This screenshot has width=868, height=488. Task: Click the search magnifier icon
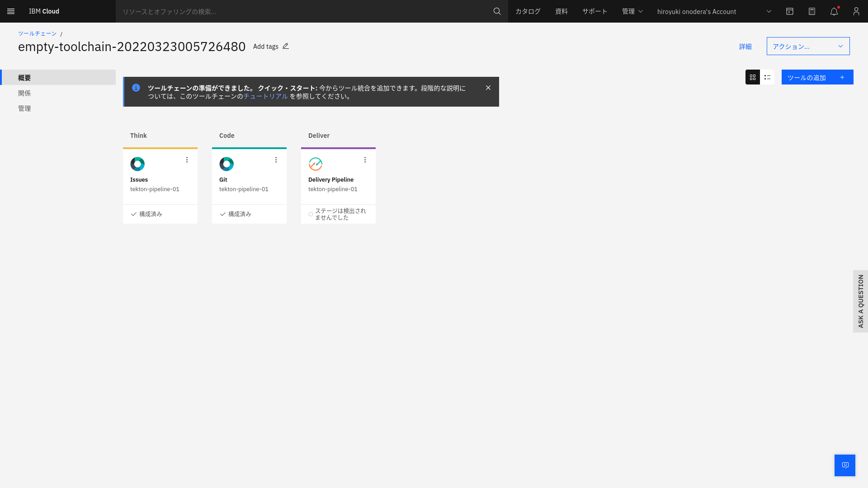click(497, 11)
